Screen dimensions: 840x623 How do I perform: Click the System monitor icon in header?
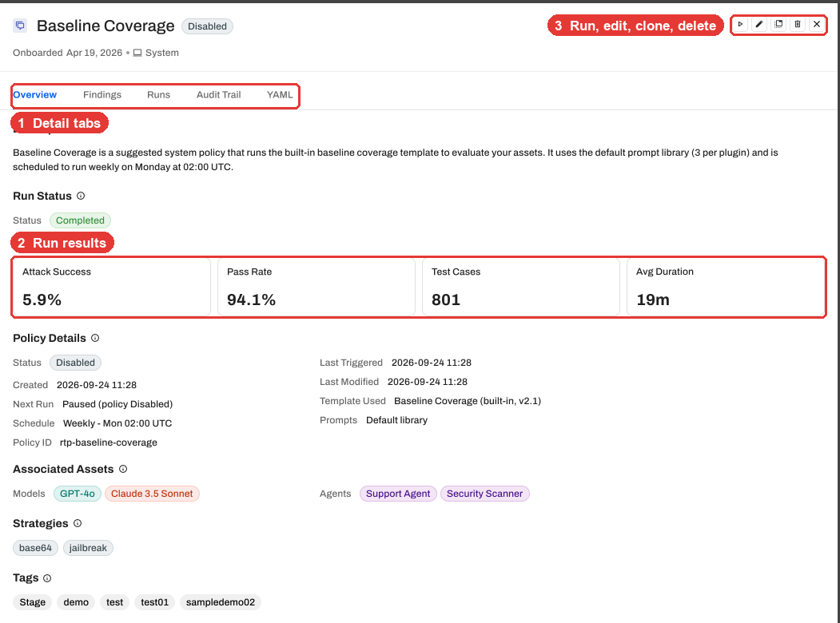pos(137,53)
